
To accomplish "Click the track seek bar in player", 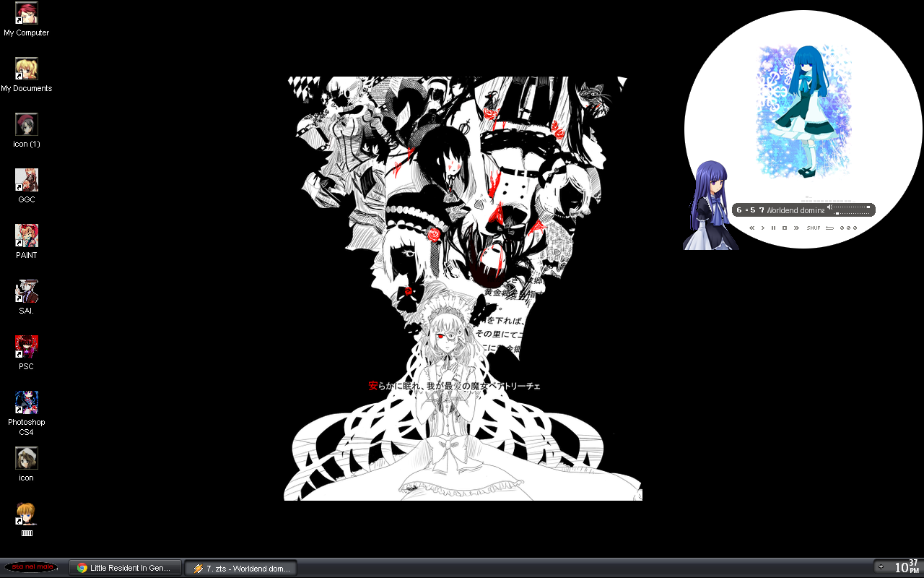I will pos(852,214).
